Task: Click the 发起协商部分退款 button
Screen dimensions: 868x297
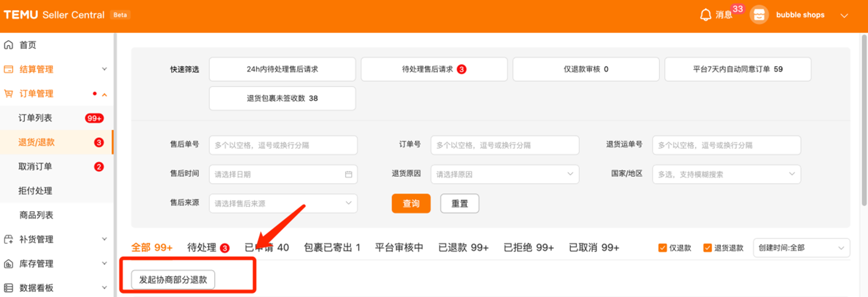Action: click(x=173, y=280)
